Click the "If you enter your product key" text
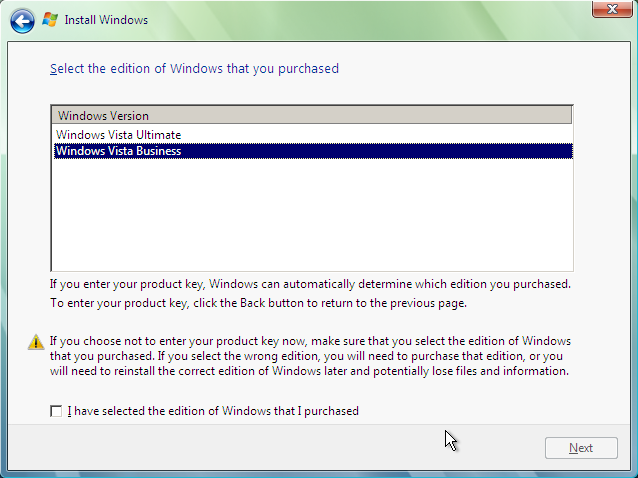 (x=310, y=284)
